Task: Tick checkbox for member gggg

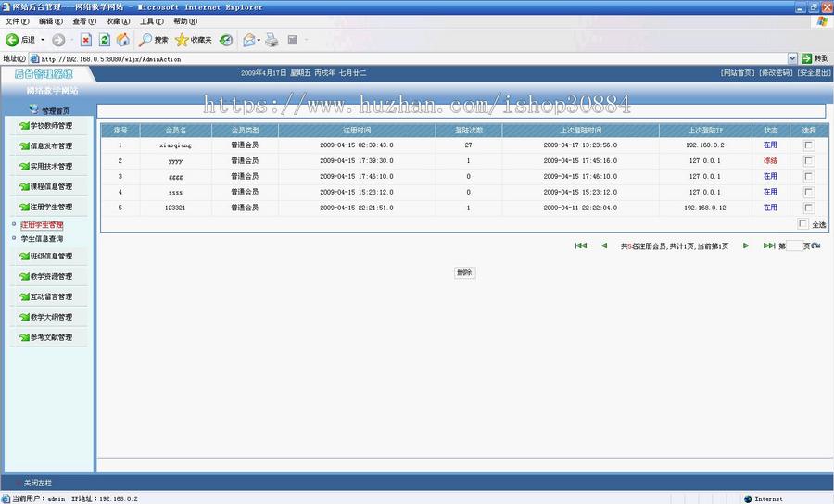Action: click(808, 177)
